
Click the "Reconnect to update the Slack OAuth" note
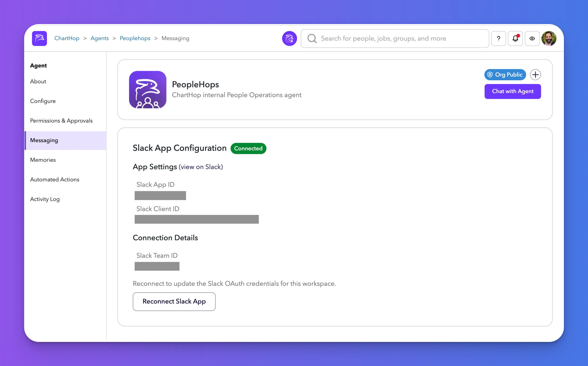coord(234,283)
